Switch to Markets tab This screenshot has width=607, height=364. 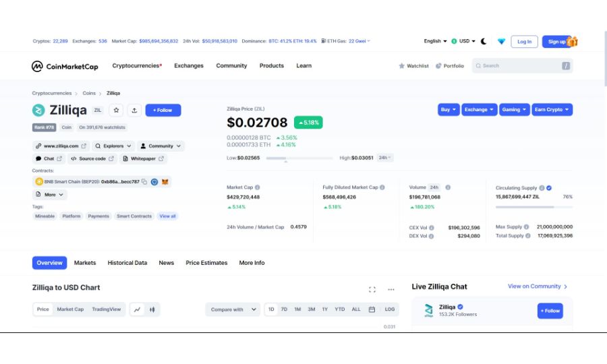[x=85, y=263]
